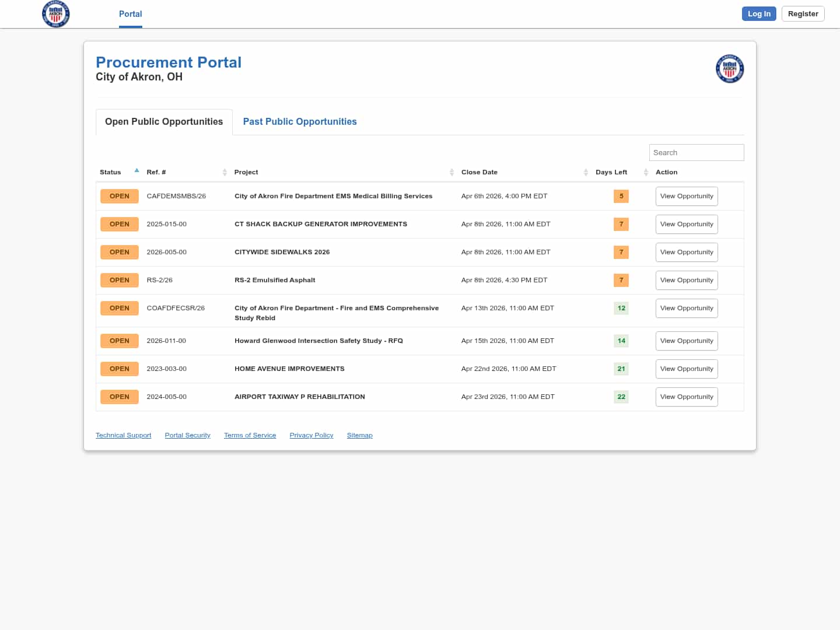Click the Ref. # column sort arrows
Image resolution: width=840 pixels, height=630 pixels.
(225, 172)
